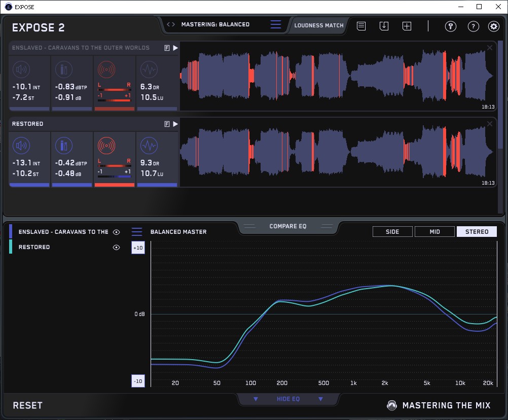Play the Enslaved - Caravans track
The image size is (508, 420).
click(x=175, y=48)
